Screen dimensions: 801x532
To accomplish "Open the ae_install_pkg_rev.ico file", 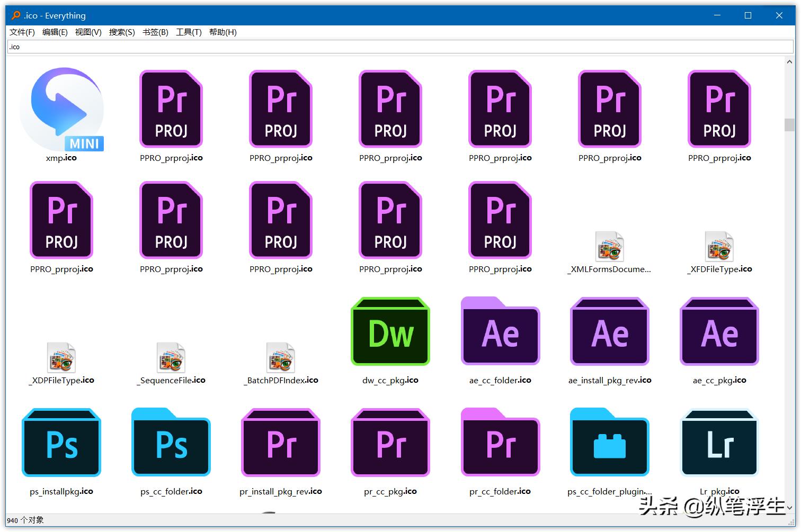I will pyautogui.click(x=609, y=331).
